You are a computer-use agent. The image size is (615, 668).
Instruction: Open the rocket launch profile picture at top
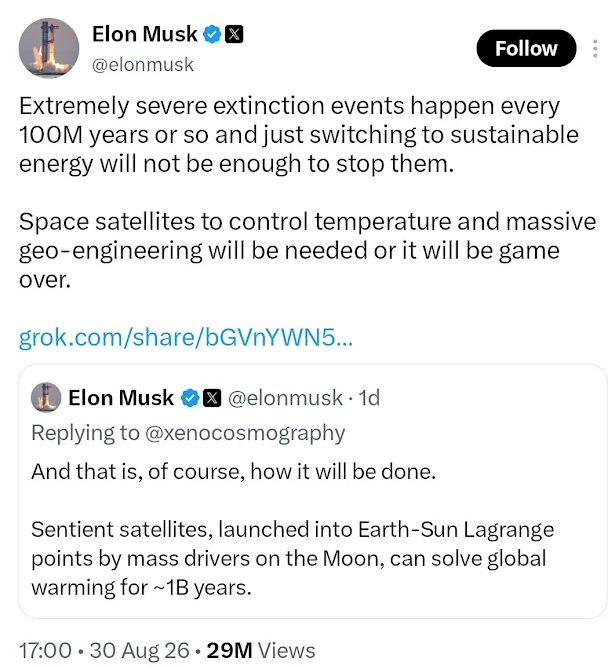coord(49,48)
